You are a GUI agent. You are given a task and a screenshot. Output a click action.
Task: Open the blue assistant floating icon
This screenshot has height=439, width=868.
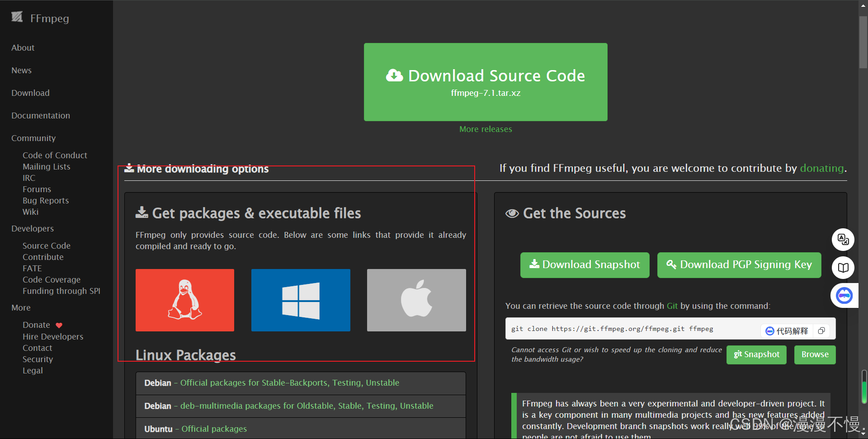[x=844, y=296]
